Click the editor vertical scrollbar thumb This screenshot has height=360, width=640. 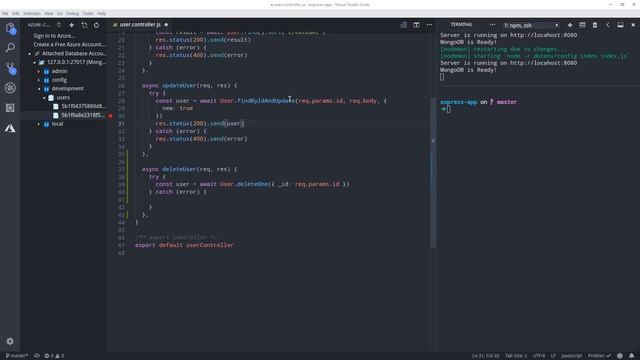pyautogui.click(x=433, y=172)
